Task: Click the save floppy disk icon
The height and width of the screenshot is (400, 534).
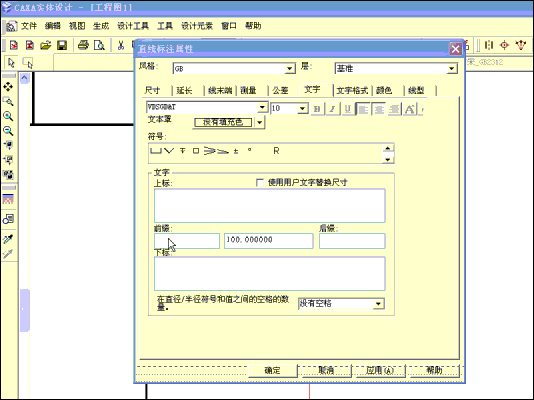Action: point(62,45)
